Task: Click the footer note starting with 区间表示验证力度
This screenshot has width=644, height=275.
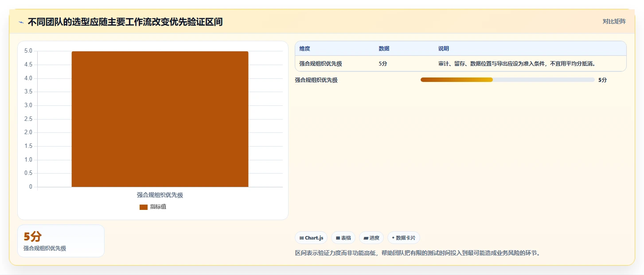Action: pyautogui.click(x=418, y=253)
